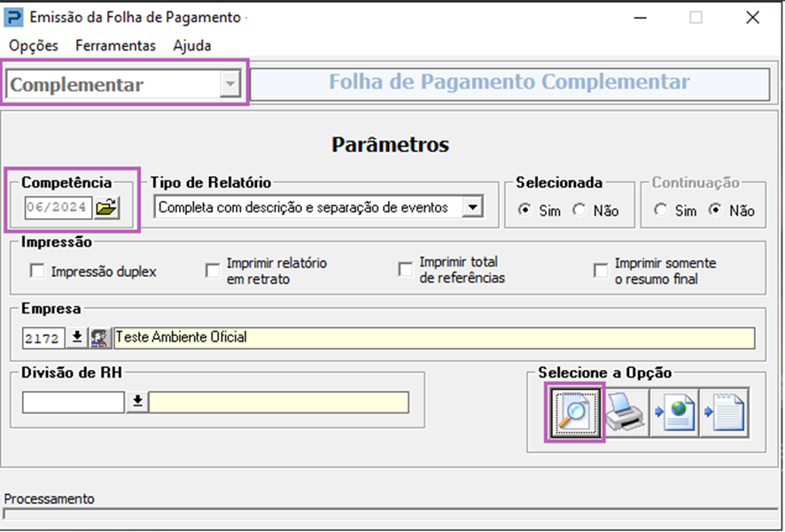Click the Parâmetros heading
This screenshot has height=532, width=785.
click(x=391, y=144)
